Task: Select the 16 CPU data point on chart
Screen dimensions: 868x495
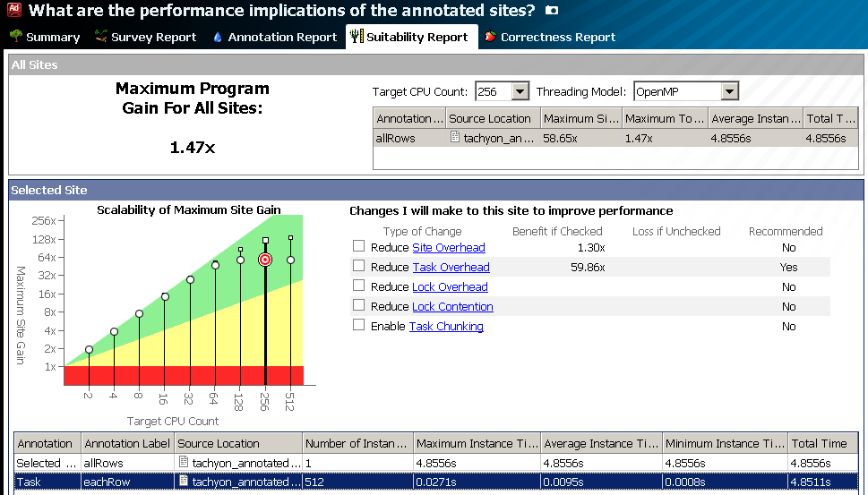Action: pos(165,297)
